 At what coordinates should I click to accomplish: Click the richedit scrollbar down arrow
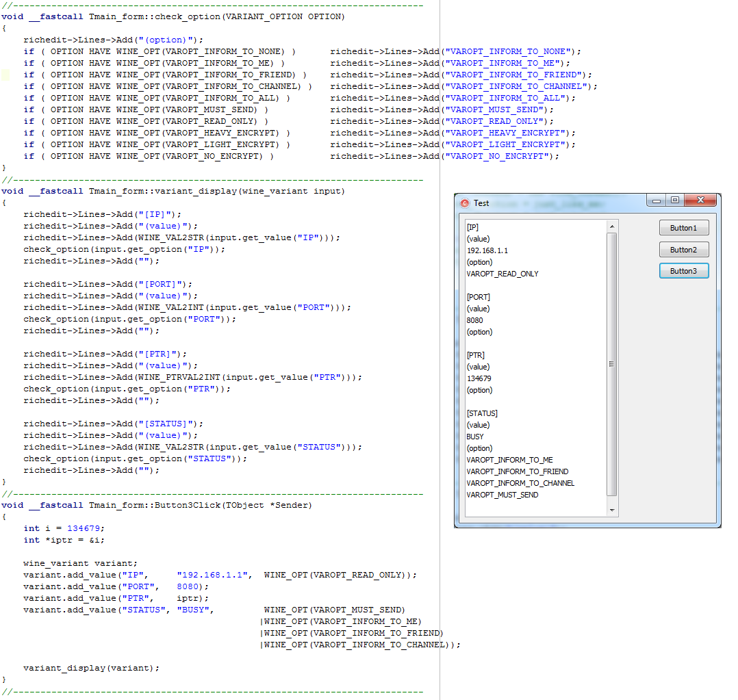coord(612,510)
